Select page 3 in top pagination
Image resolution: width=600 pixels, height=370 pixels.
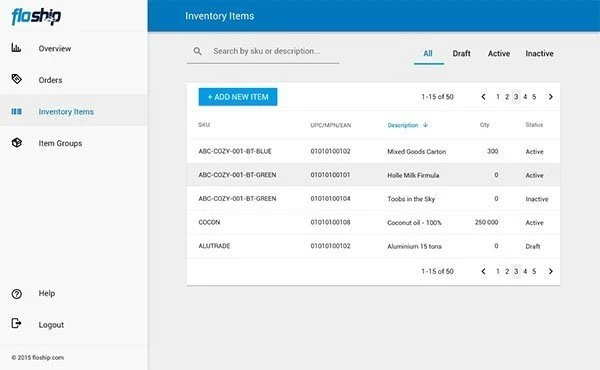[x=516, y=97]
